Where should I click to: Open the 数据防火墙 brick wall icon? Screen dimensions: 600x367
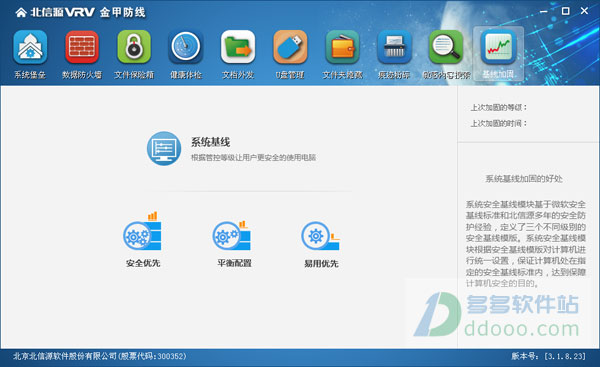82,47
